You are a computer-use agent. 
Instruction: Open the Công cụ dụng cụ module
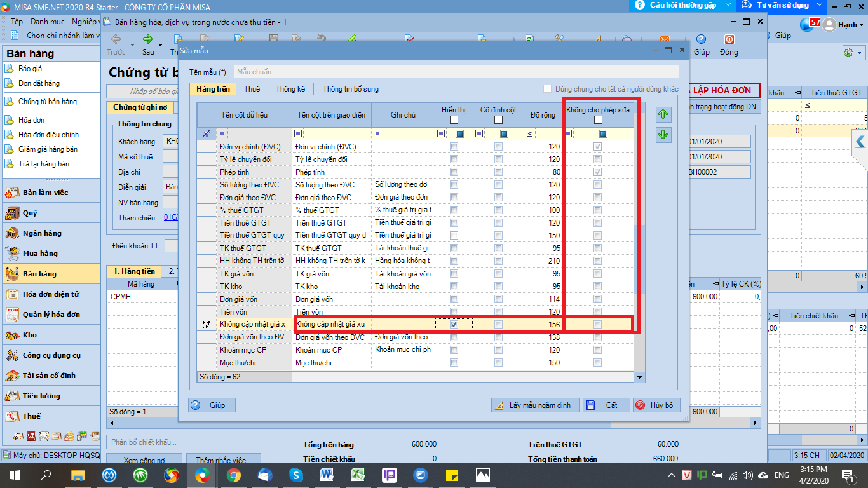pos(51,355)
